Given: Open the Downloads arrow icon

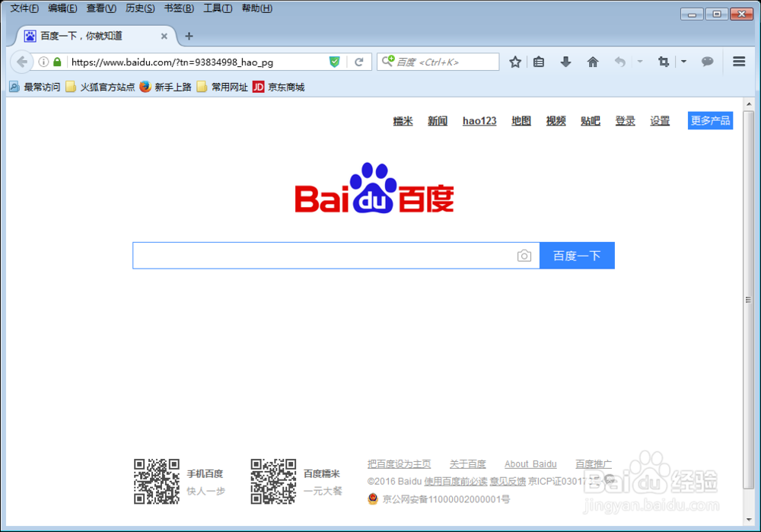Looking at the screenshot, I should pyautogui.click(x=565, y=62).
